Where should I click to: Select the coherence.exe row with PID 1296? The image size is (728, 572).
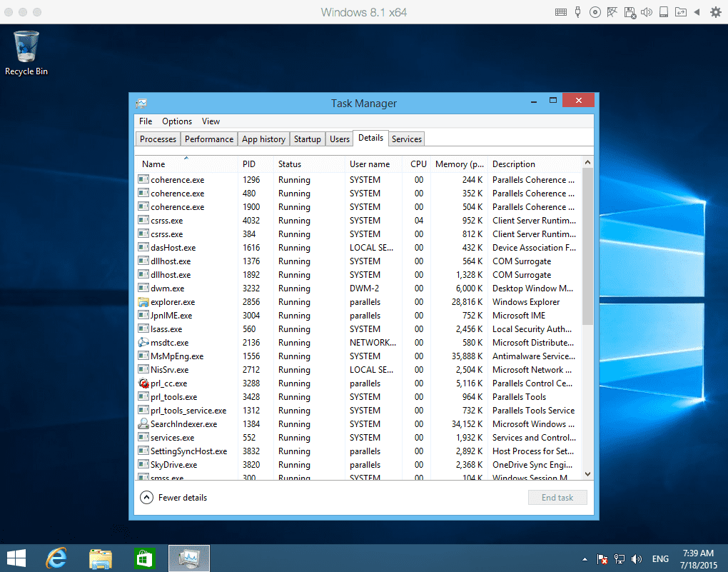pyautogui.click(x=358, y=180)
